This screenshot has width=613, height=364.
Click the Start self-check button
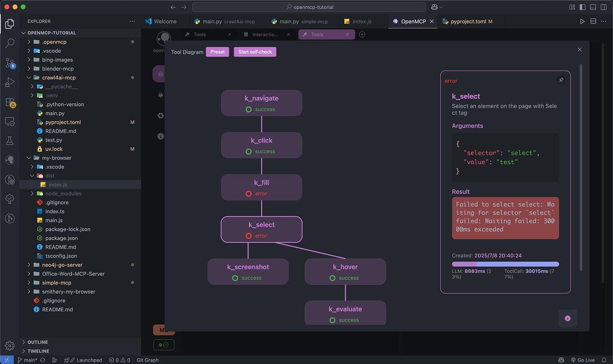point(255,52)
